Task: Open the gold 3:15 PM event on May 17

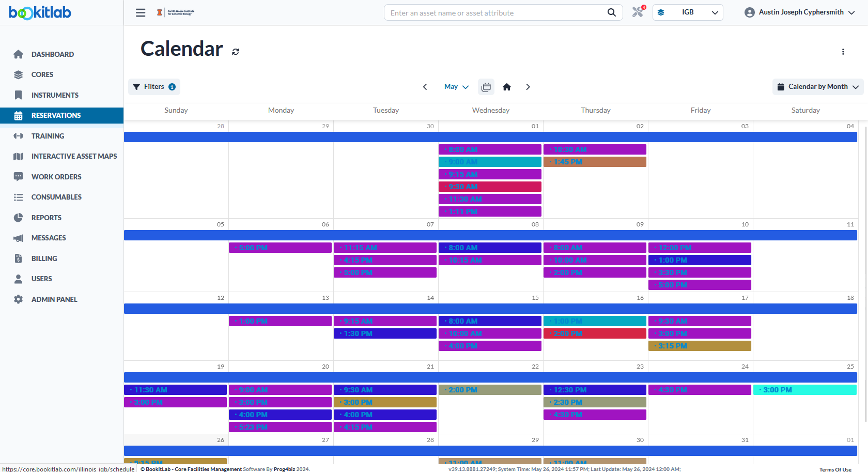Action: [700, 346]
